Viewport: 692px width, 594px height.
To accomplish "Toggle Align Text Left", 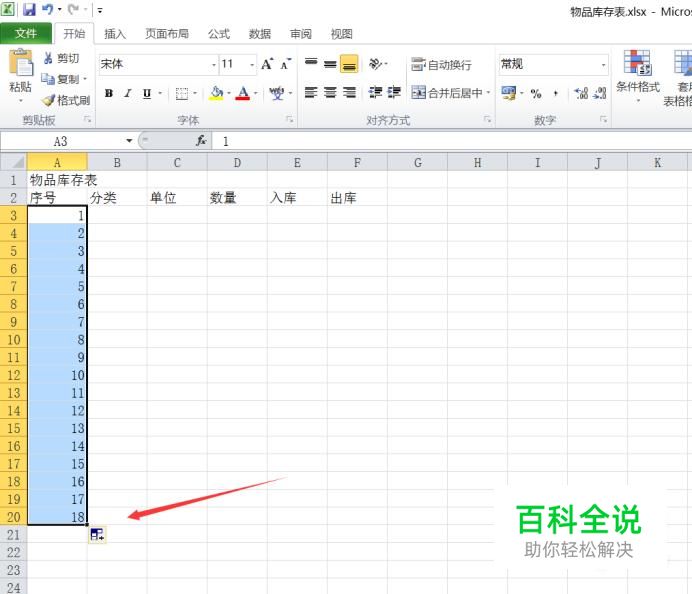I will coord(311,93).
